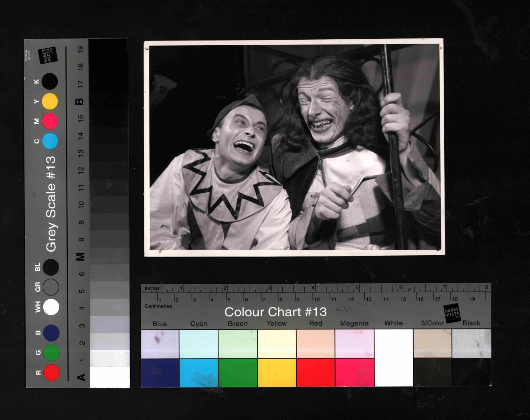This screenshot has height=420, width=530.
Task: Pick the saturated green patch in colour chart
Action: (x=238, y=373)
